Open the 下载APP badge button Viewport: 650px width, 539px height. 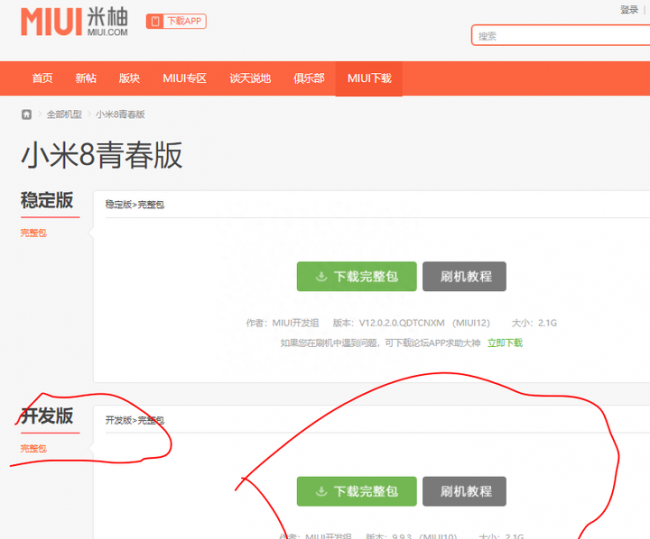[176, 21]
